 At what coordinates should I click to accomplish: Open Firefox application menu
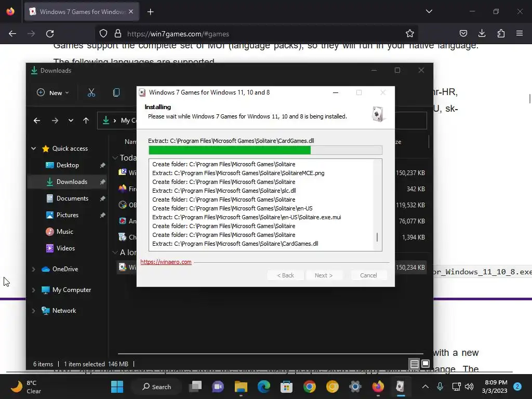click(520, 33)
